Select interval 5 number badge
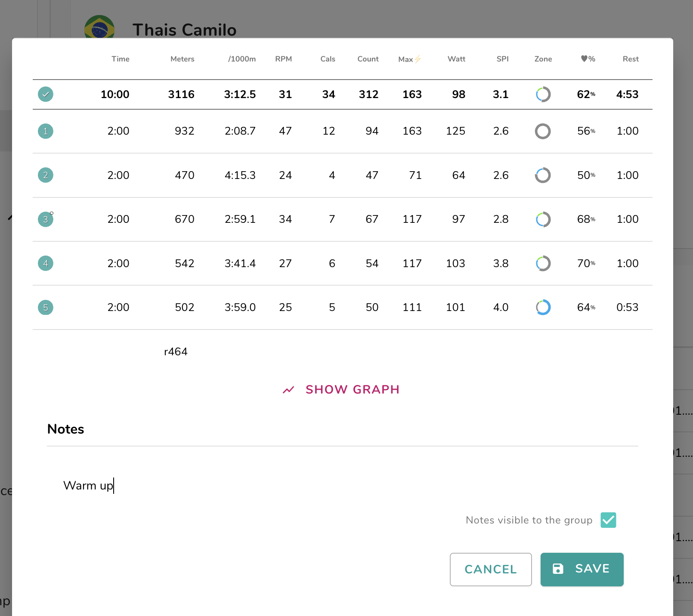This screenshot has height=616, width=693. coord(46,308)
